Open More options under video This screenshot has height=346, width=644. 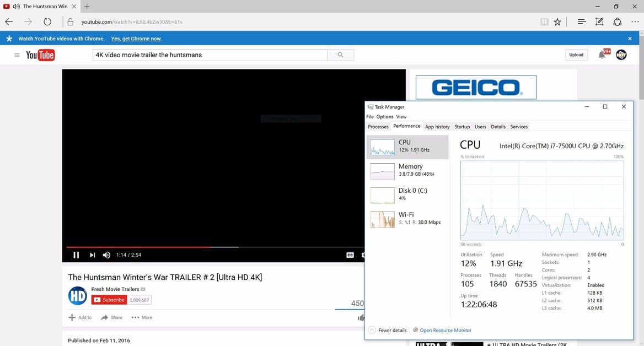(x=142, y=317)
